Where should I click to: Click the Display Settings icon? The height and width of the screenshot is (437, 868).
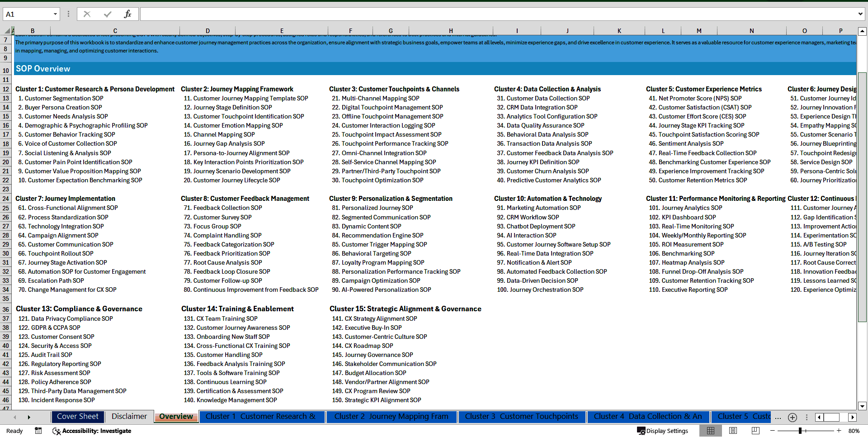tap(642, 431)
